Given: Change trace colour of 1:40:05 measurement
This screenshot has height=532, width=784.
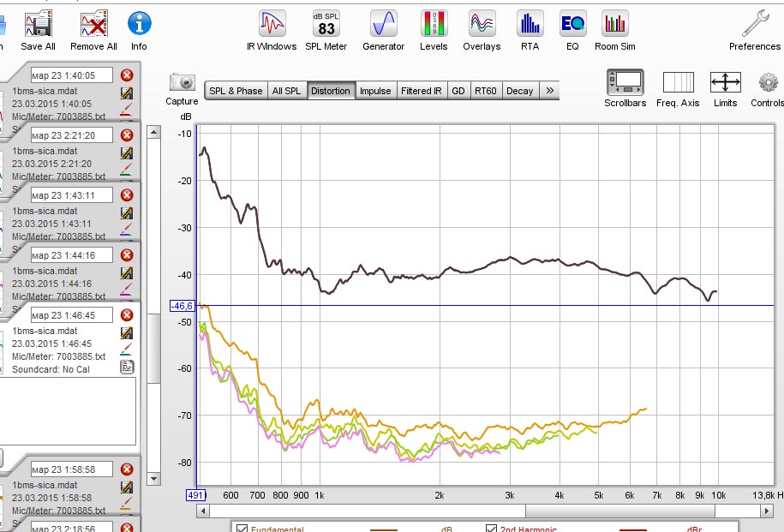Looking at the screenshot, I should [x=127, y=110].
